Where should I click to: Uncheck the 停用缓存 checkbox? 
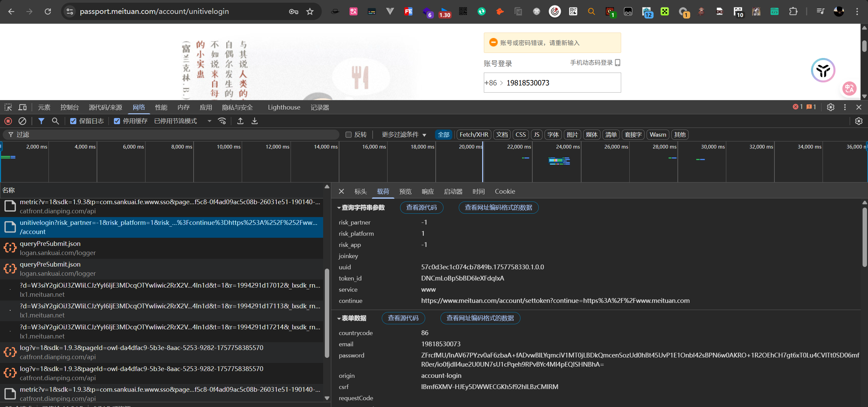[117, 121]
